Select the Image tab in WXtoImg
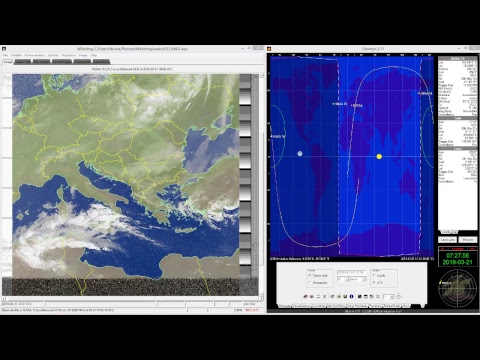The height and width of the screenshot is (360, 480). point(8,62)
